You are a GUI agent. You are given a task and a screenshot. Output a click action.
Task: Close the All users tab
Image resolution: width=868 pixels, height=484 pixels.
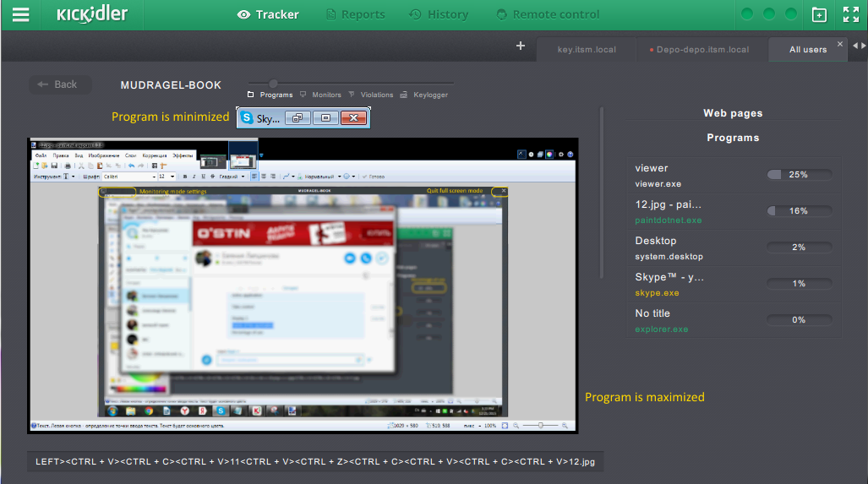point(839,44)
